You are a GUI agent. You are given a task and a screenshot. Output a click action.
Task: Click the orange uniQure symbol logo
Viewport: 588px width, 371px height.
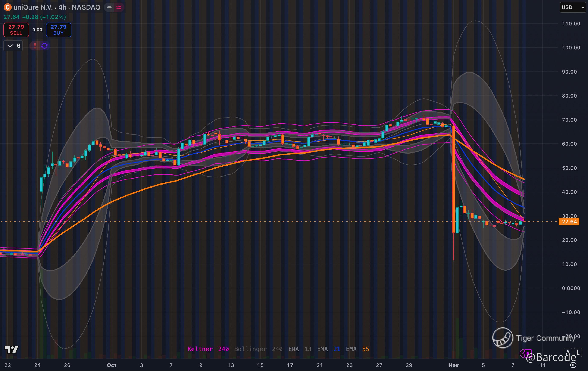(7, 7)
